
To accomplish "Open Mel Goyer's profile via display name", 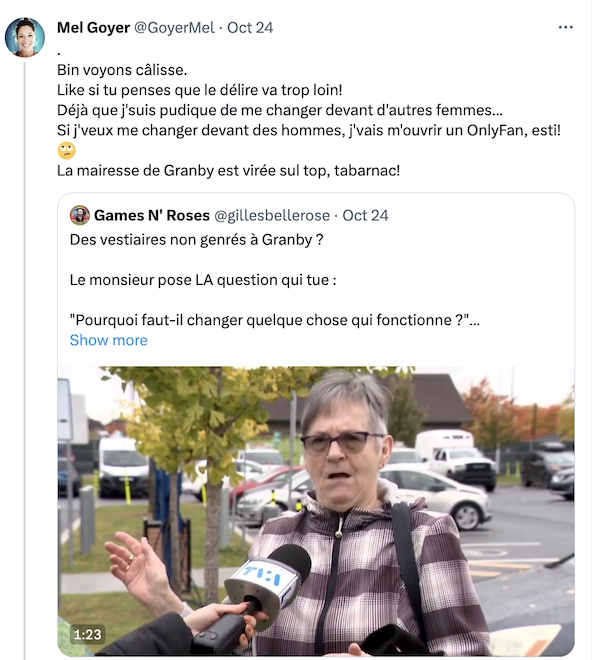I will 93,27.
